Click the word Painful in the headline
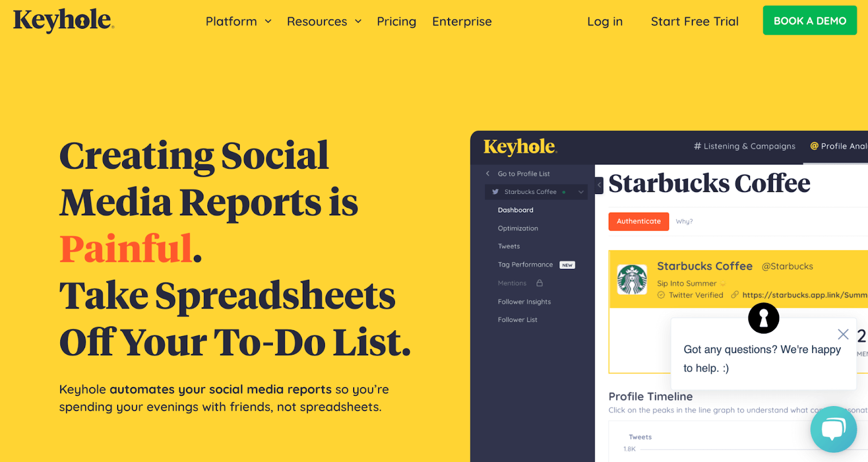The height and width of the screenshot is (462, 868). click(x=126, y=249)
